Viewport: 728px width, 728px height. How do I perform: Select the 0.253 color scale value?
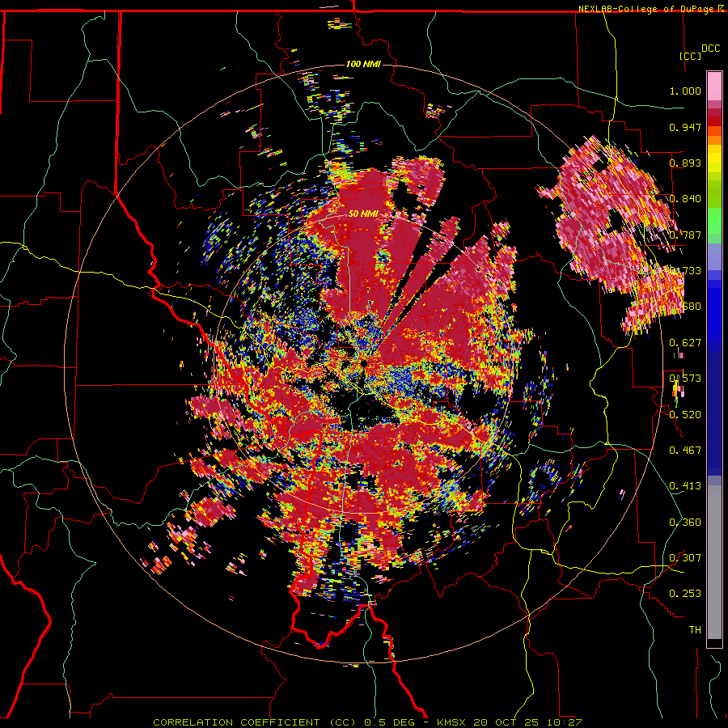[685, 594]
